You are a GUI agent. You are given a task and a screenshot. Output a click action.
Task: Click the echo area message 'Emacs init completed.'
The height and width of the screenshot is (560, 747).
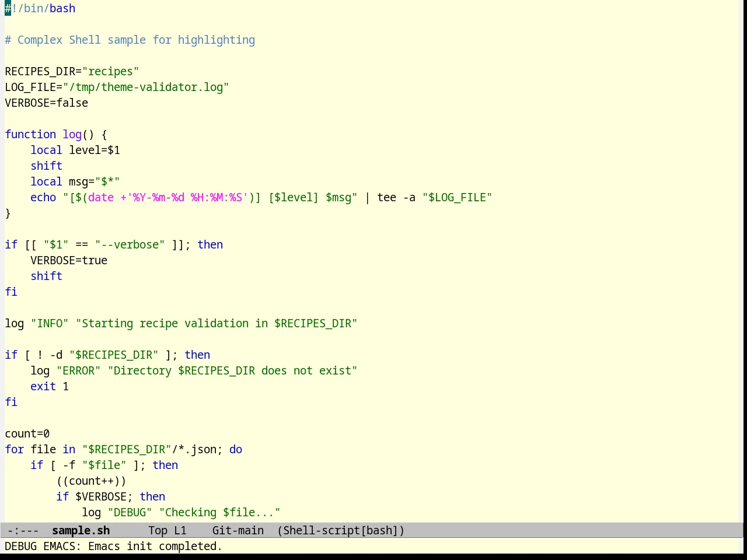(155, 546)
